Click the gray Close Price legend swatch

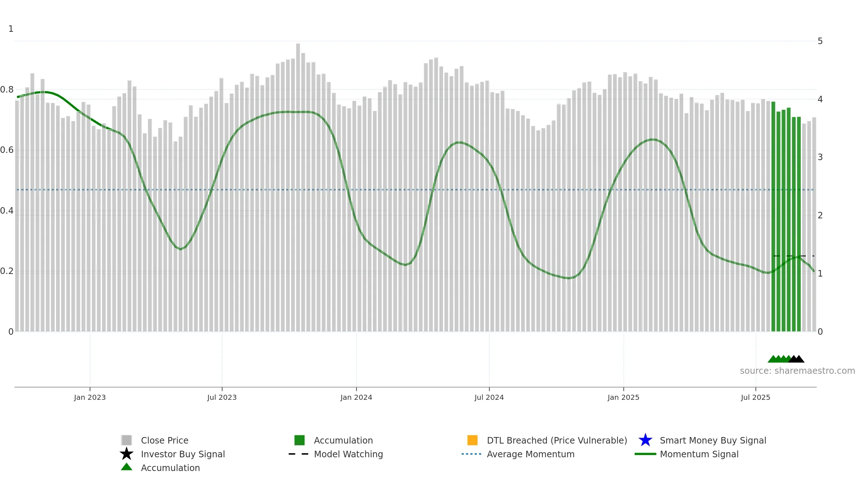127,440
